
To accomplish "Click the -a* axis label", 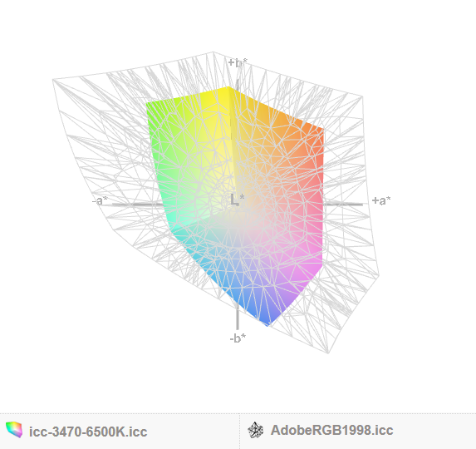I will [x=100, y=201].
